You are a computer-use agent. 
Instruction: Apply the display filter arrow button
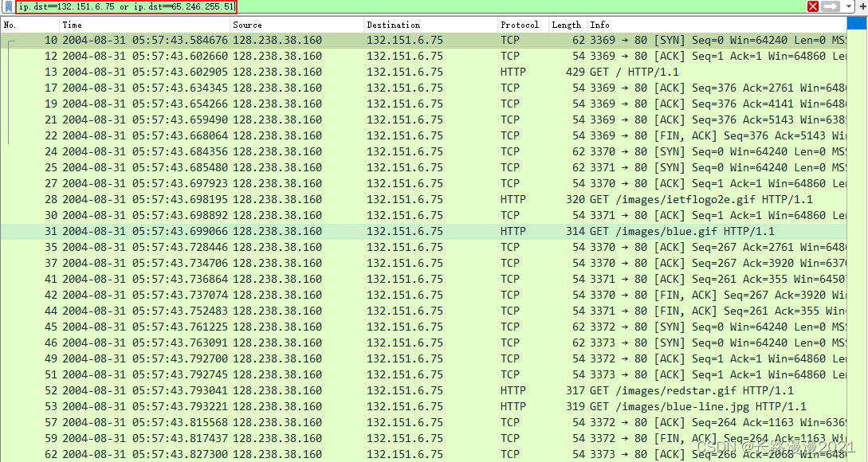pyautogui.click(x=830, y=6)
